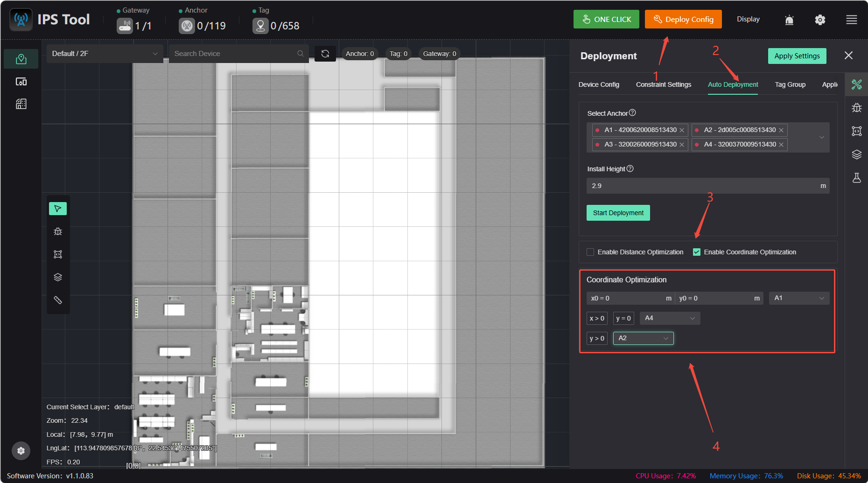The height and width of the screenshot is (483, 868).
Task: Click the Gateway device count icon
Action: coord(125,26)
